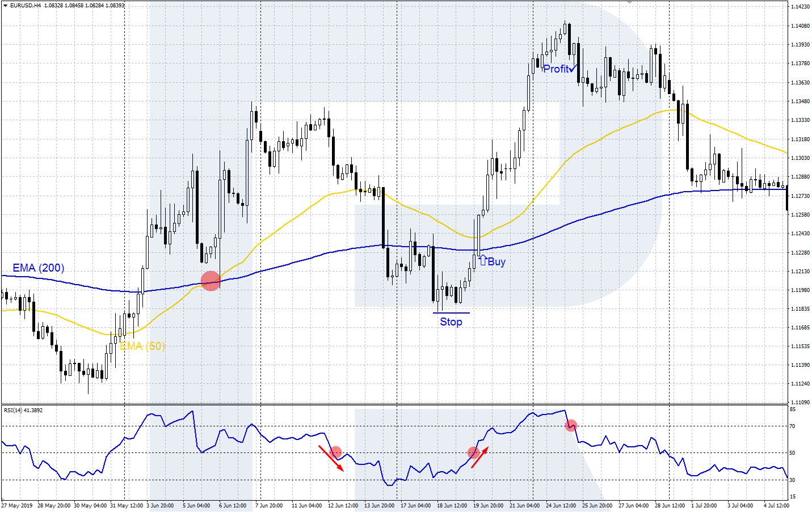
Task: Click the Buy label on chart
Action: point(497,261)
